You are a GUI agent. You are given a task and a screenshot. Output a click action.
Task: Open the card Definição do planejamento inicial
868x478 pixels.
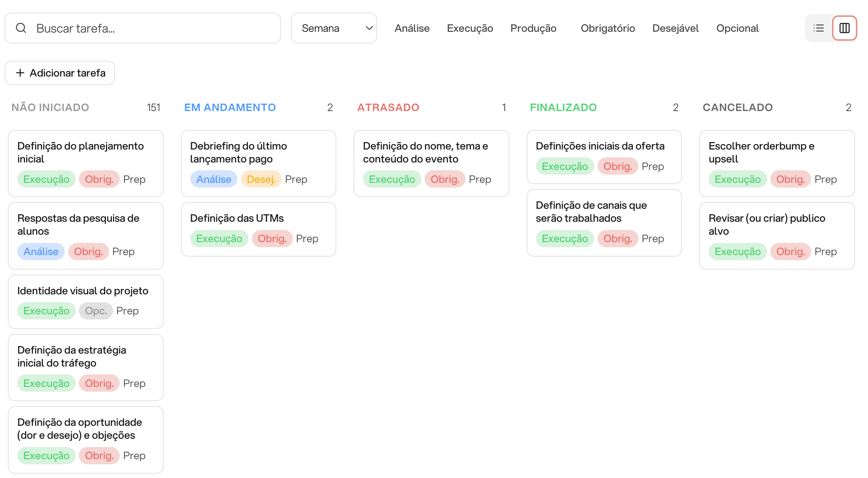86,163
